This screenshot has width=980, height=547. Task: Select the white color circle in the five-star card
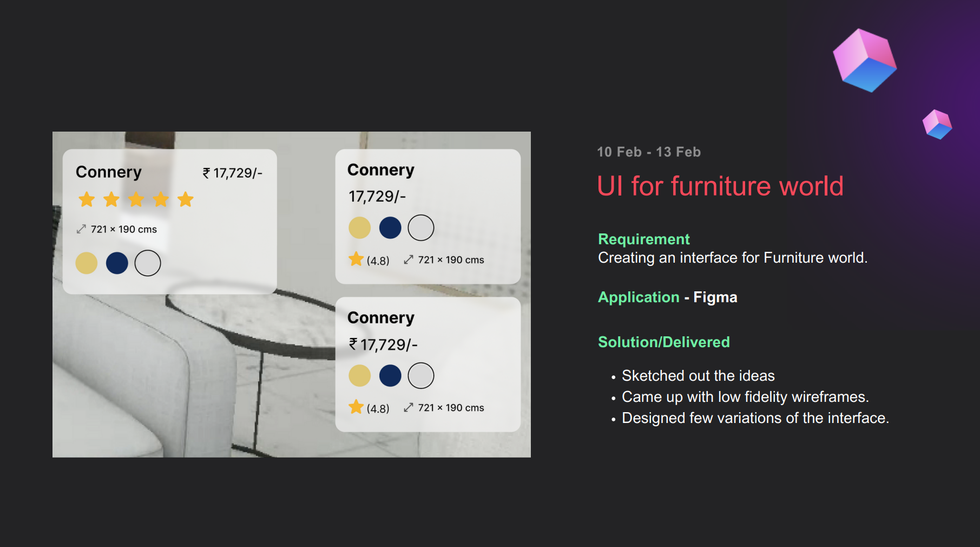click(x=148, y=263)
